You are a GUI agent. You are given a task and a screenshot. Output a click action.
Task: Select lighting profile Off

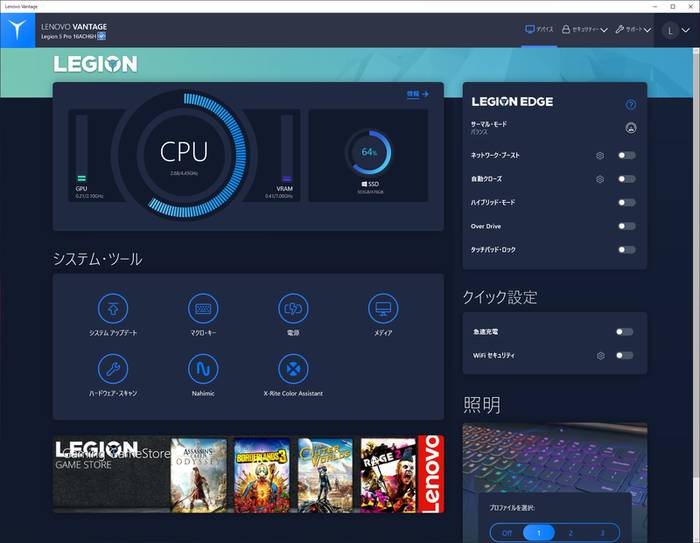[x=507, y=533]
